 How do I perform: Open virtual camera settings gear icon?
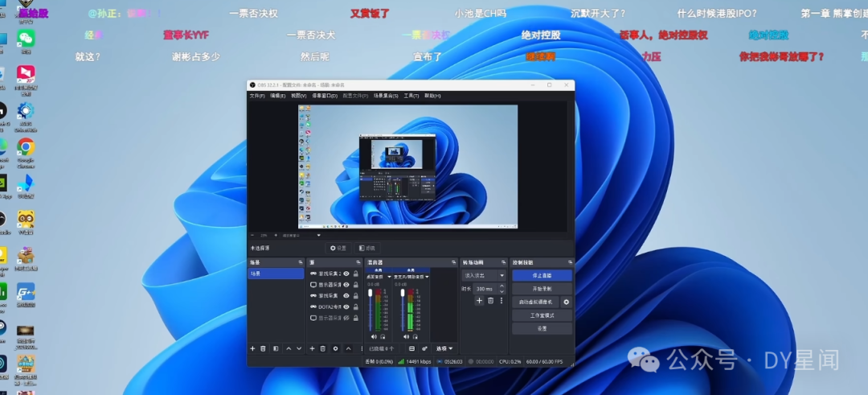point(566,302)
